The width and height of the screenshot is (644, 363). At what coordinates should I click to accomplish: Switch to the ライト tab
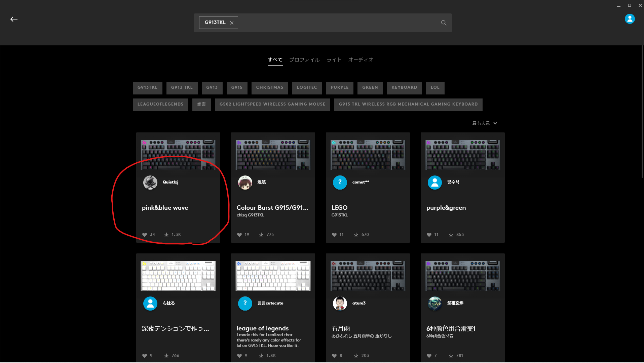tap(333, 59)
